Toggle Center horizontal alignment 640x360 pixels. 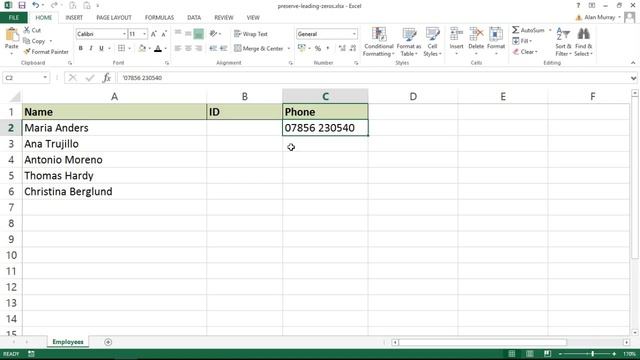click(x=188, y=48)
